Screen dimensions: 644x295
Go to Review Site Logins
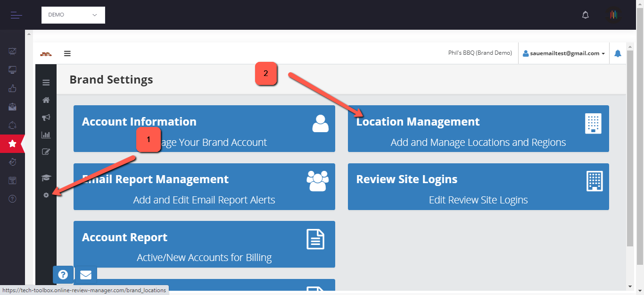coord(478,186)
